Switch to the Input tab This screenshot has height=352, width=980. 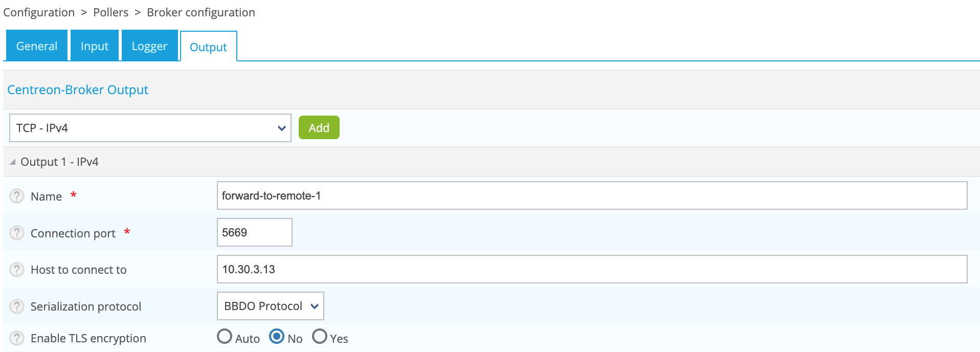[x=95, y=46]
